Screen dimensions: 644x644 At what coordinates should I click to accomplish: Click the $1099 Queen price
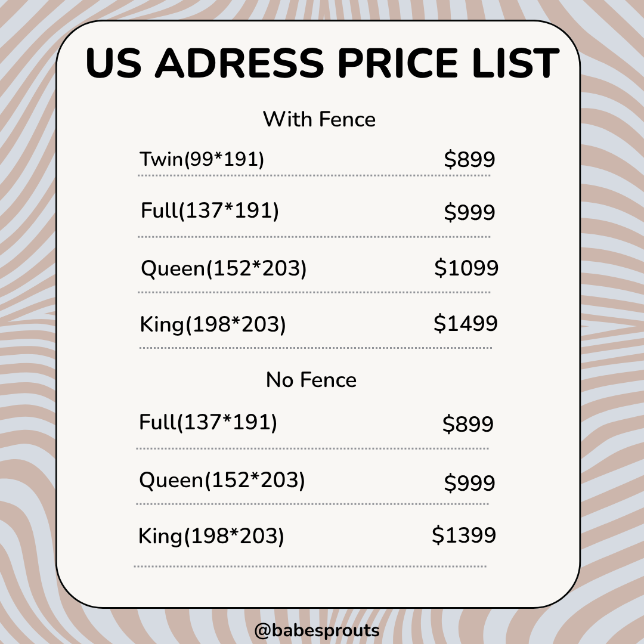point(466,269)
